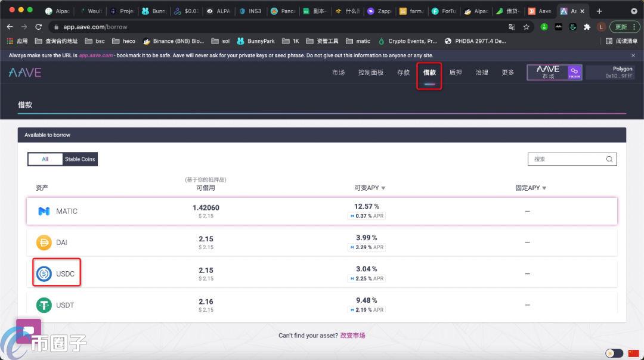Dismiss the URL safety warning banner

[x=633, y=55]
